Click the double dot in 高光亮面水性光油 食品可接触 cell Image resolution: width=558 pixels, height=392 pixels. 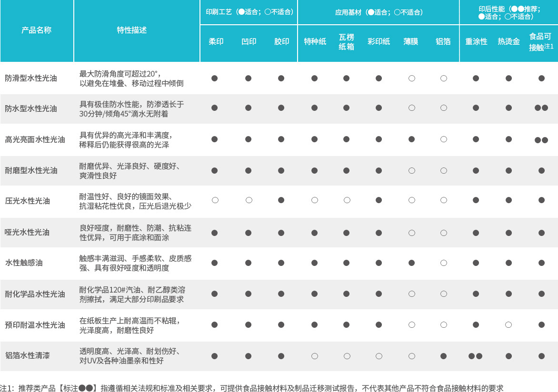click(x=541, y=140)
